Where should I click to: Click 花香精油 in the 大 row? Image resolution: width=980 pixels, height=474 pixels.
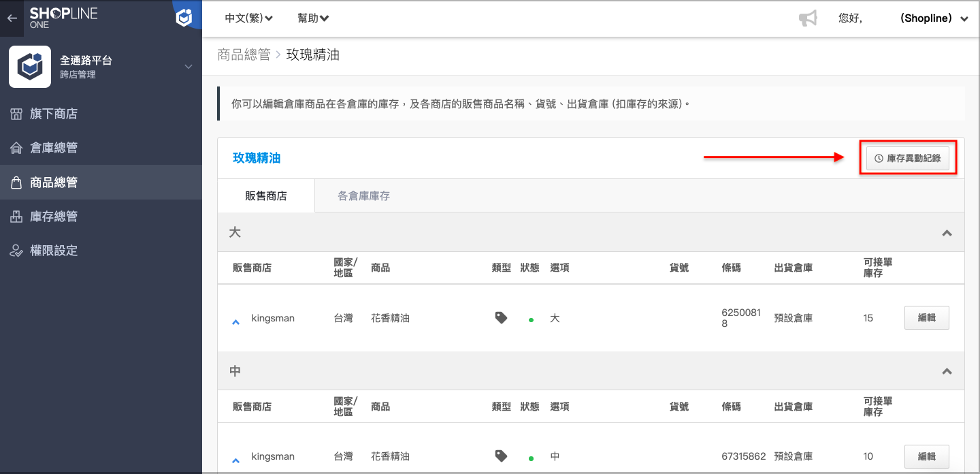390,318
